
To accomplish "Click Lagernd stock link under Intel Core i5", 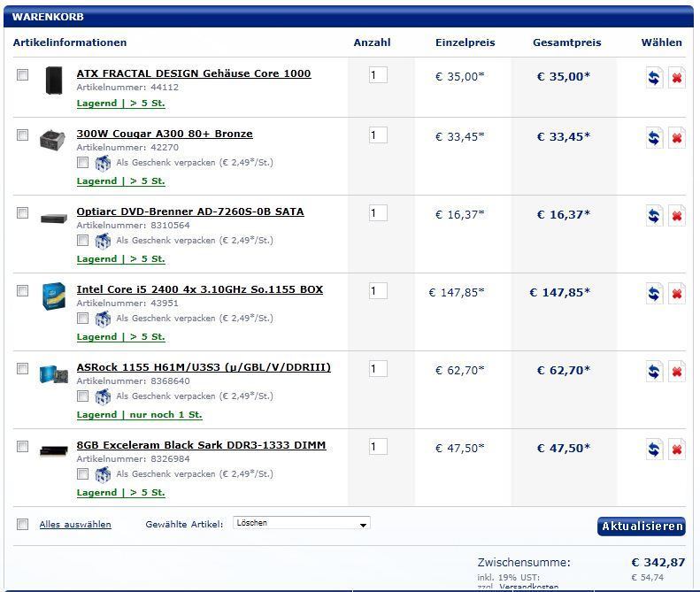I will 120,337.
